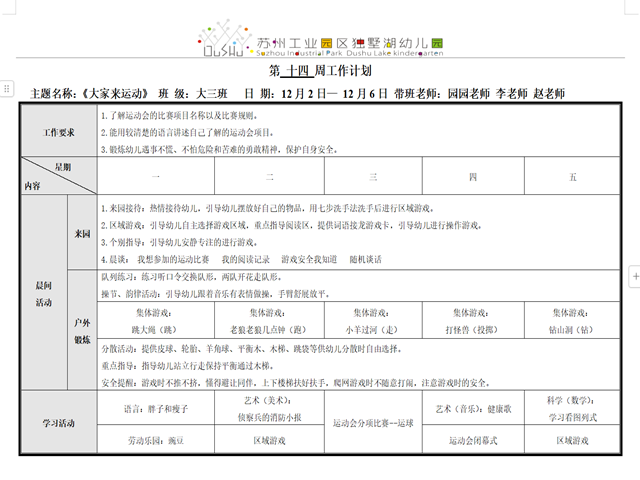Click the weekday column header 五
Screen dimensions: 640x480
pos(572,177)
